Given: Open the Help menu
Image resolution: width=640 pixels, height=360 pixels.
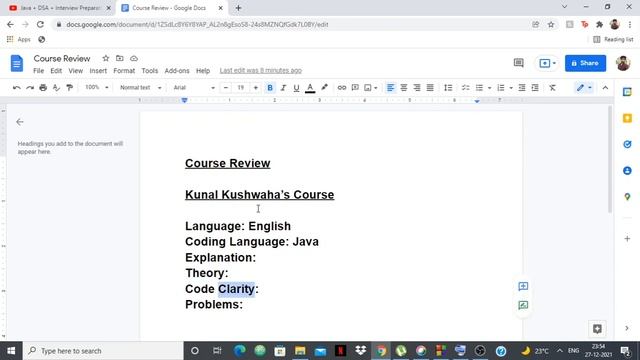Looking at the screenshot, I should click(203, 71).
